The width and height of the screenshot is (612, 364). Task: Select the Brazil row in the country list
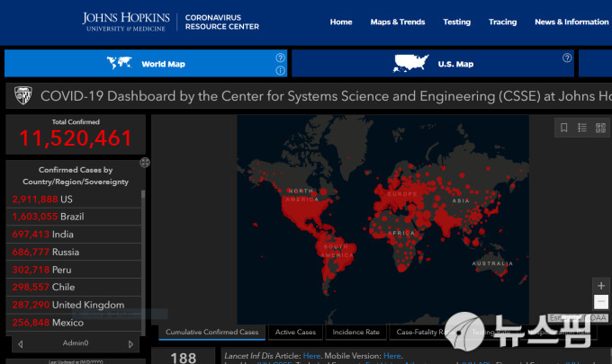[74, 217]
